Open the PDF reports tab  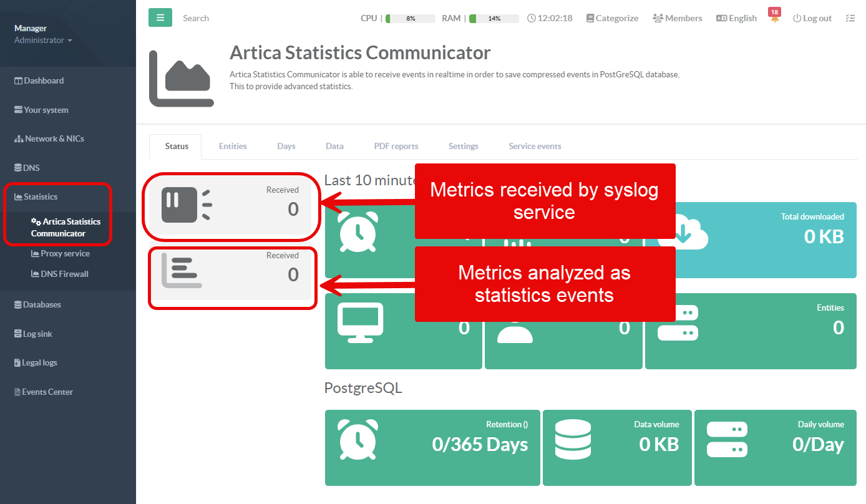tap(396, 146)
